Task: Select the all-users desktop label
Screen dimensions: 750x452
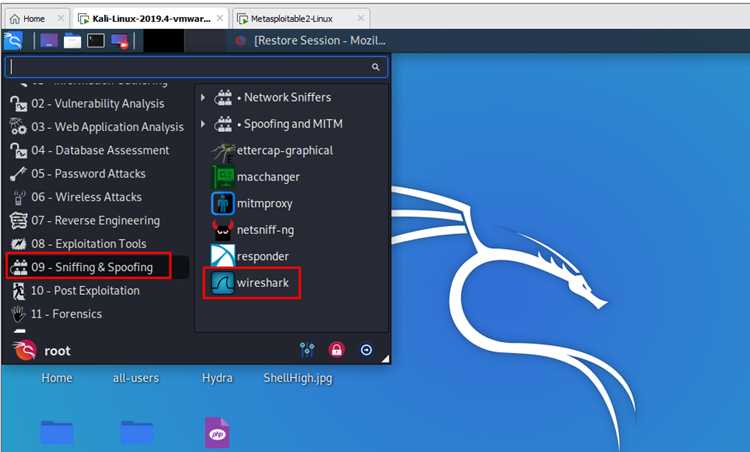Action: [x=136, y=378]
